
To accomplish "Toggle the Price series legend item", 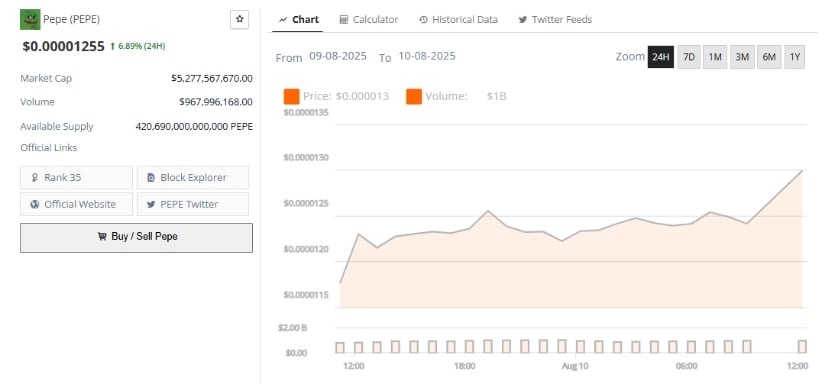I will point(336,96).
